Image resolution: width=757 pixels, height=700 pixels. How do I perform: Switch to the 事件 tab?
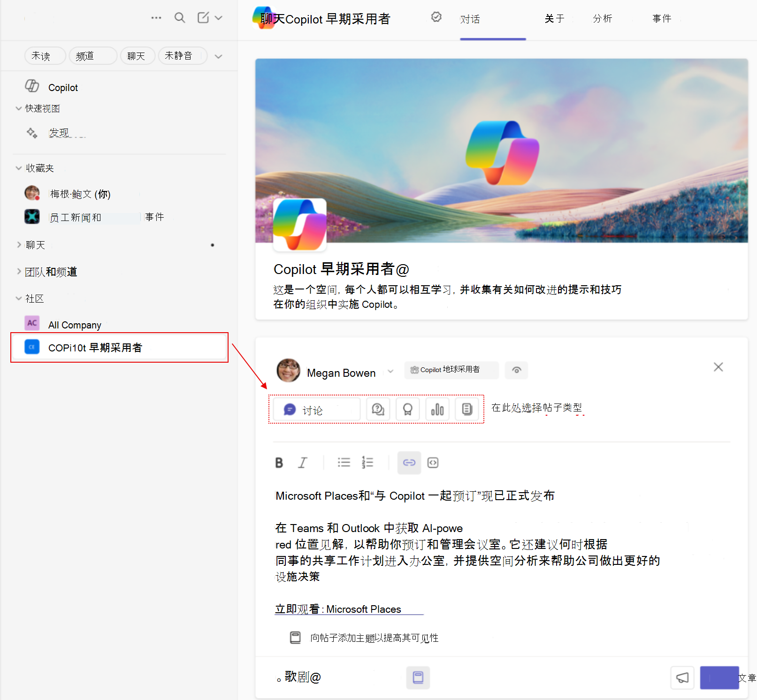pyautogui.click(x=662, y=18)
